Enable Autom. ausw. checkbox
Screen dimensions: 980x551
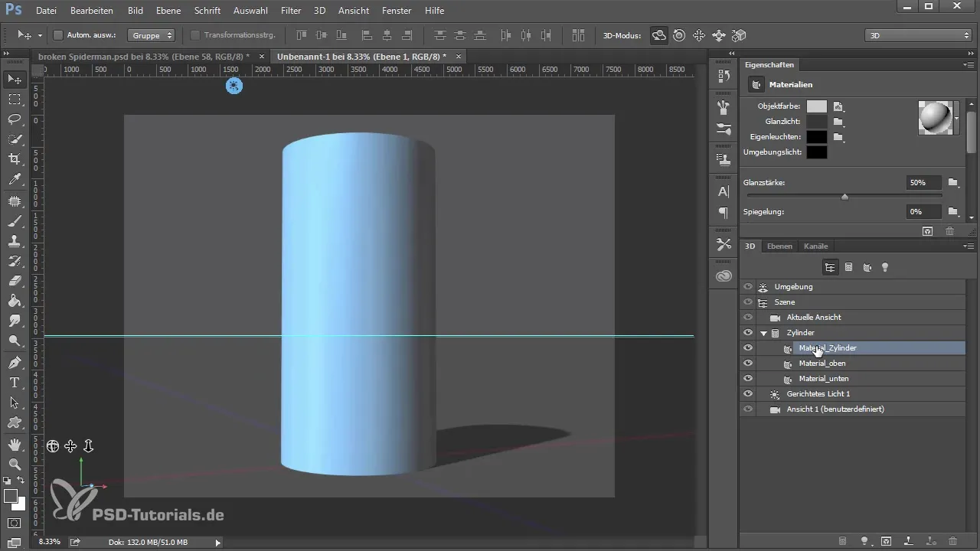pos(58,35)
